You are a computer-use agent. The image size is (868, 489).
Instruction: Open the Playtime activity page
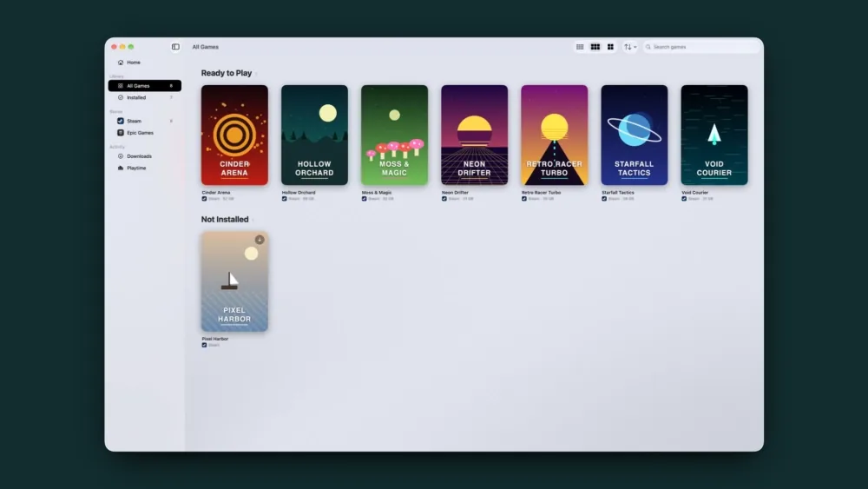tap(144, 168)
